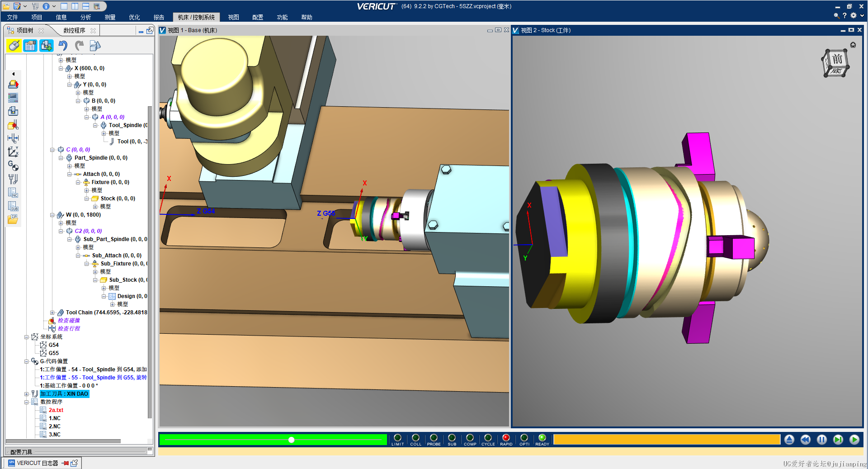Click the orange progress bar
The image size is (868, 469).
(x=667, y=440)
